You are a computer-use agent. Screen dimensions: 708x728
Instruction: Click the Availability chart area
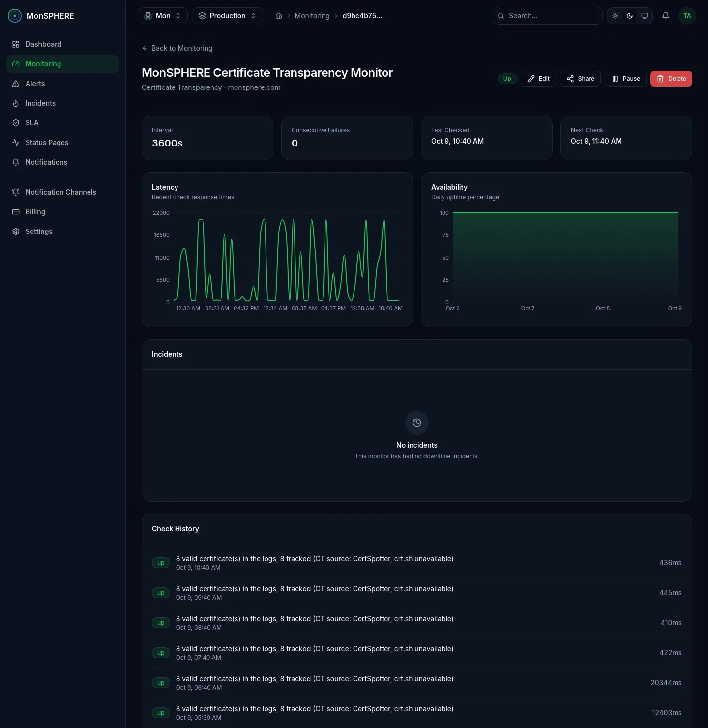click(x=565, y=257)
